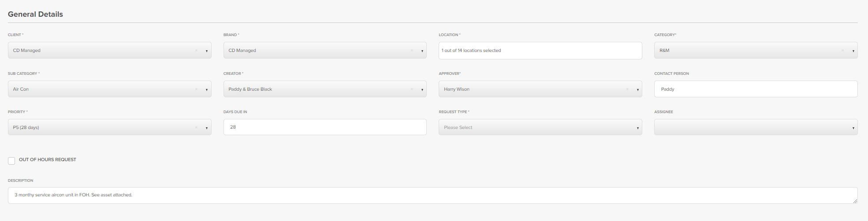Open the Category dropdown showing R&M
The image size is (868, 221).
[853, 51]
